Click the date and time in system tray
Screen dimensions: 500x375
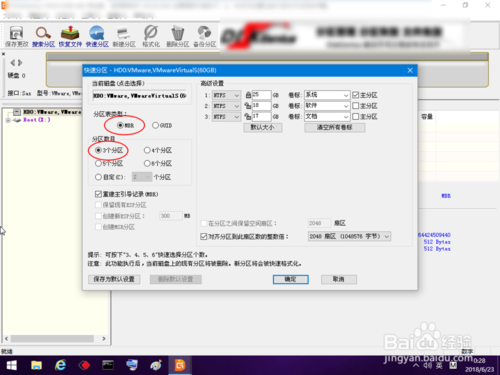point(479,366)
